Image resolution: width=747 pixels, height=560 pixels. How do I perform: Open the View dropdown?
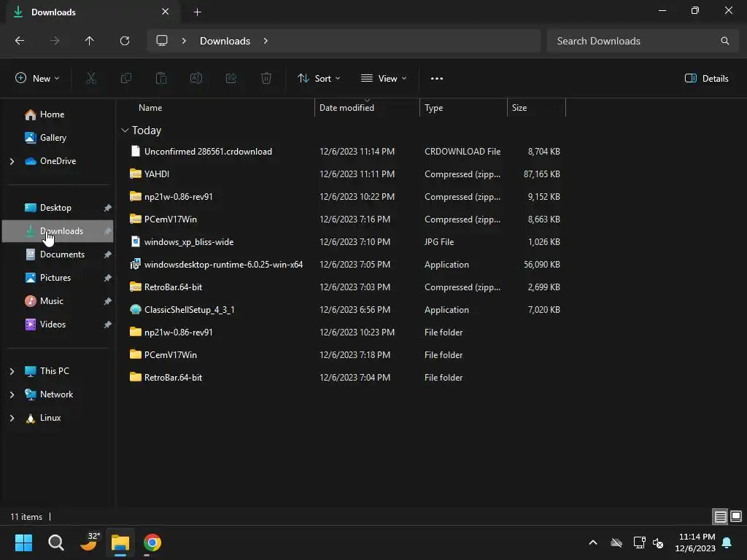coord(384,79)
